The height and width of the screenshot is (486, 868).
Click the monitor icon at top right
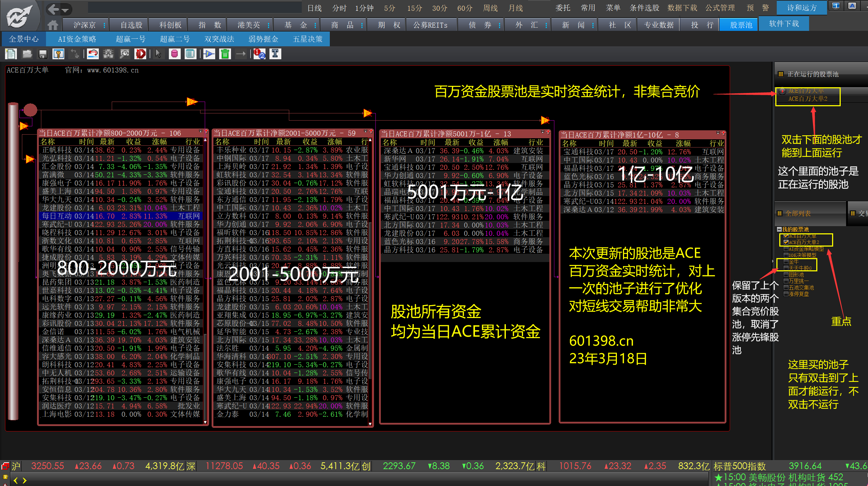(x=836, y=6)
